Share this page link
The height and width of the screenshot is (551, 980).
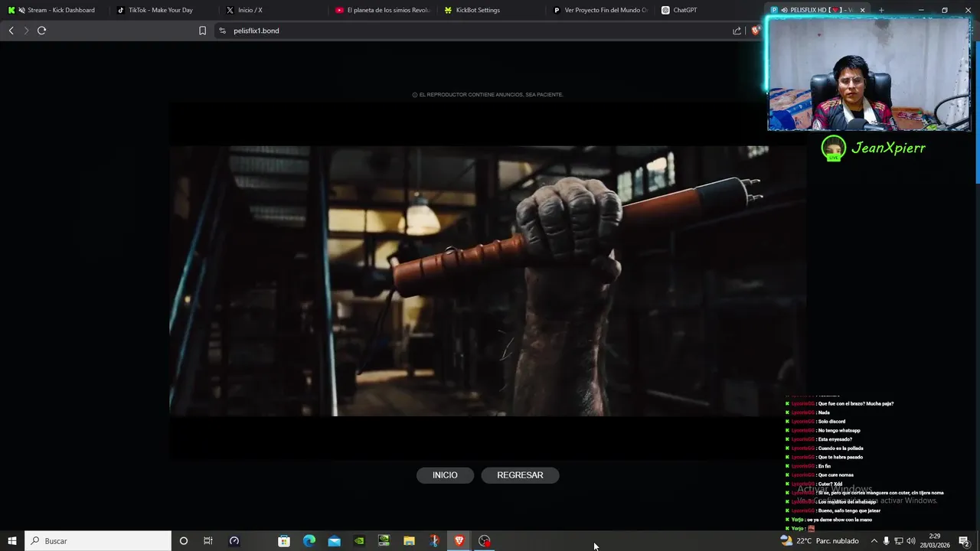(737, 31)
